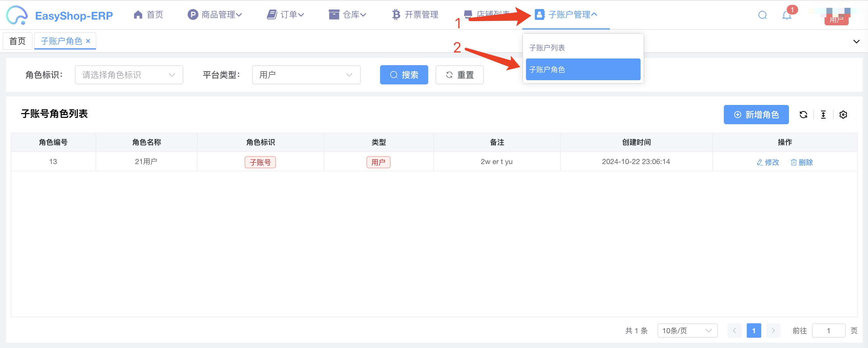The image size is (868, 348).
Task: Click the table density icon
Action: pyautogui.click(x=823, y=115)
